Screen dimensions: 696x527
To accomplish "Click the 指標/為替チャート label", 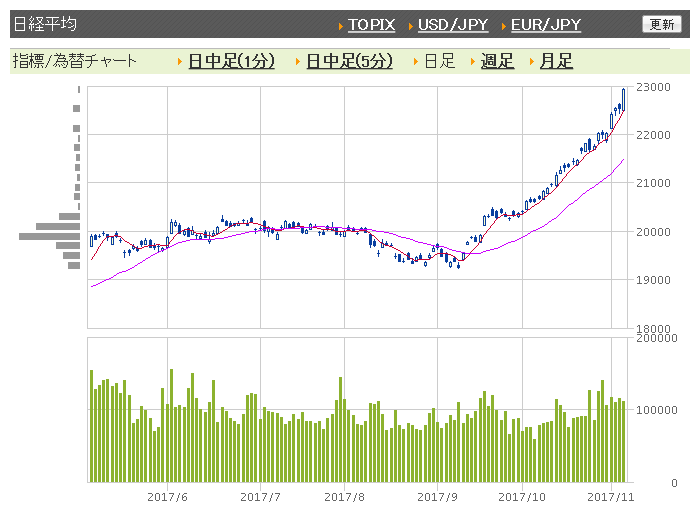I will 74,61.
